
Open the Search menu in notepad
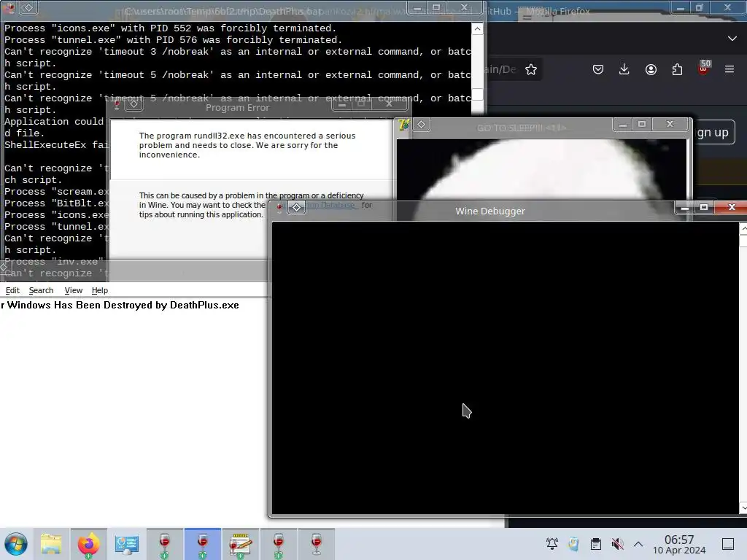point(41,290)
